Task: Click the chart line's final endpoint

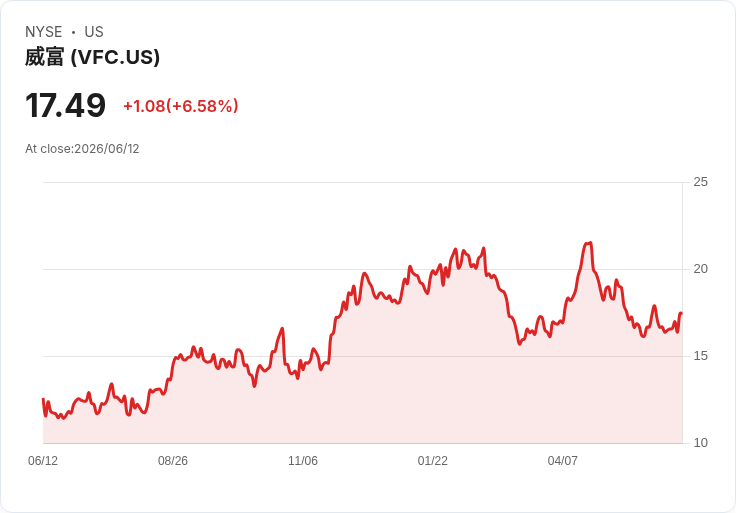Action: pyautogui.click(x=681, y=313)
